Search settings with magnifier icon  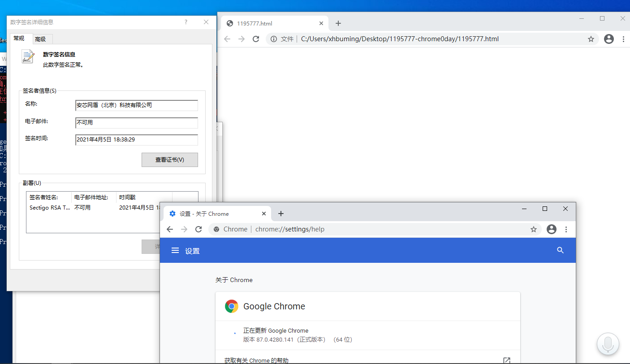click(x=560, y=250)
